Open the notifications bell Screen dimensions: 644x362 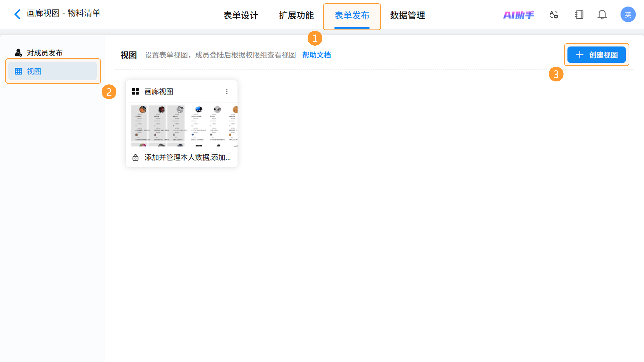point(602,15)
